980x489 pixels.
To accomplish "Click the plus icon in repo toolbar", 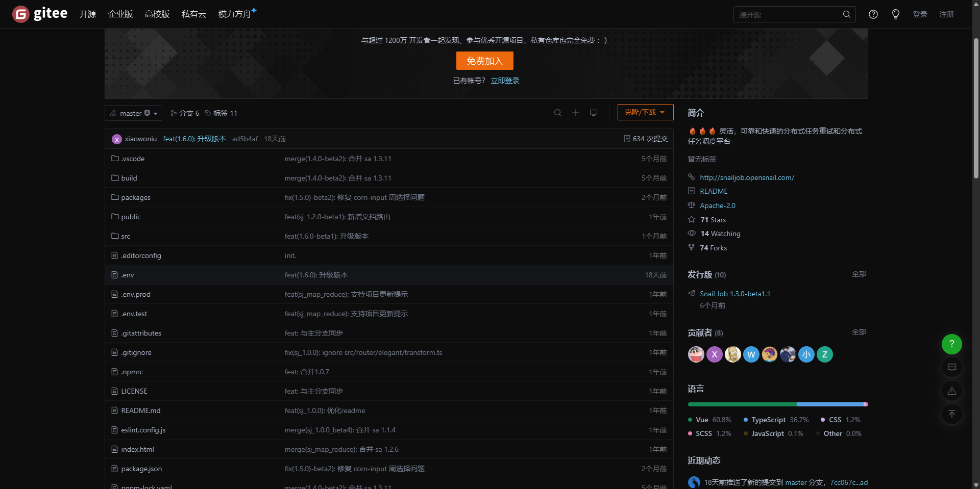I will click(576, 113).
